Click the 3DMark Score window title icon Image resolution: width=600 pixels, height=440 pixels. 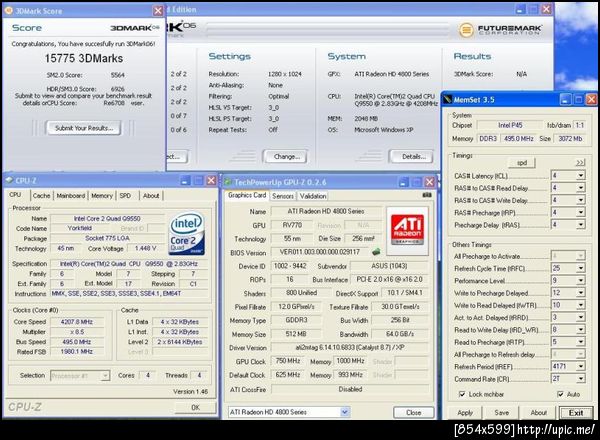[9, 11]
